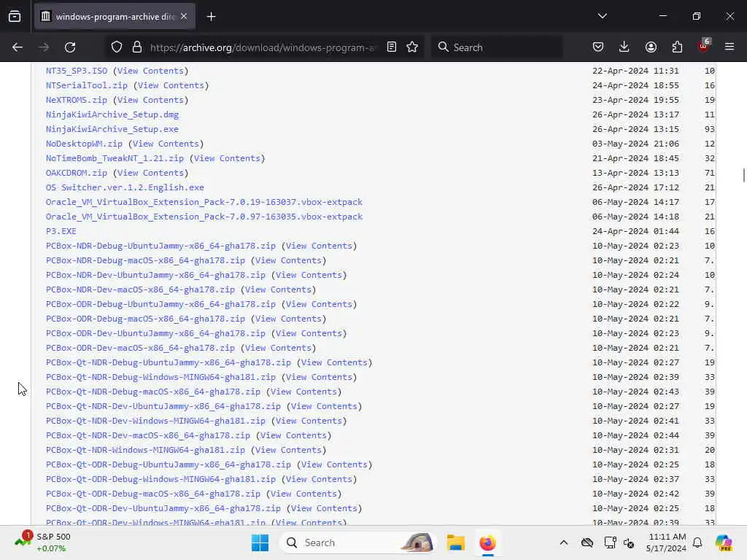Image resolution: width=747 pixels, height=560 pixels.
Task: Download VirtualBox Extension Pack 7.0.97-163035
Action: (204, 217)
